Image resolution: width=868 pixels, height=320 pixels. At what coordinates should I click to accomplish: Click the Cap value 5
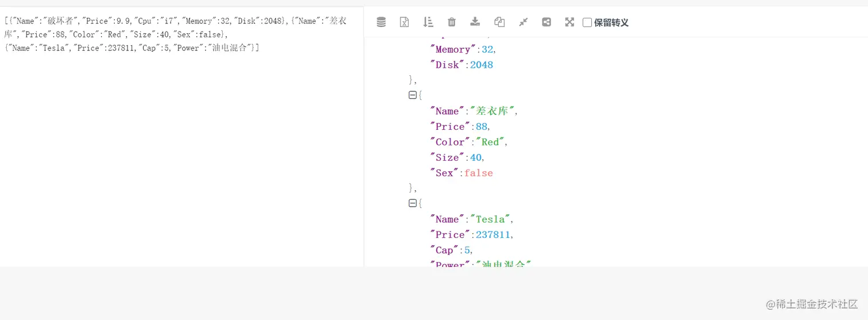(x=467, y=250)
